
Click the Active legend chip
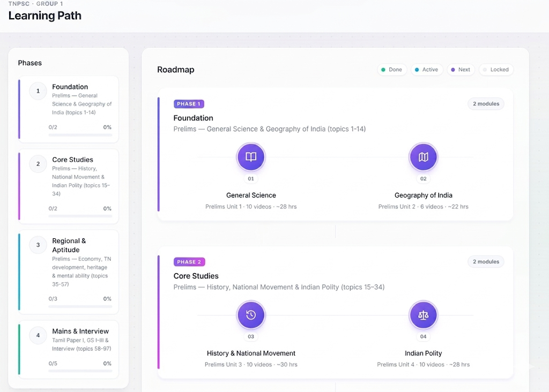pos(427,70)
